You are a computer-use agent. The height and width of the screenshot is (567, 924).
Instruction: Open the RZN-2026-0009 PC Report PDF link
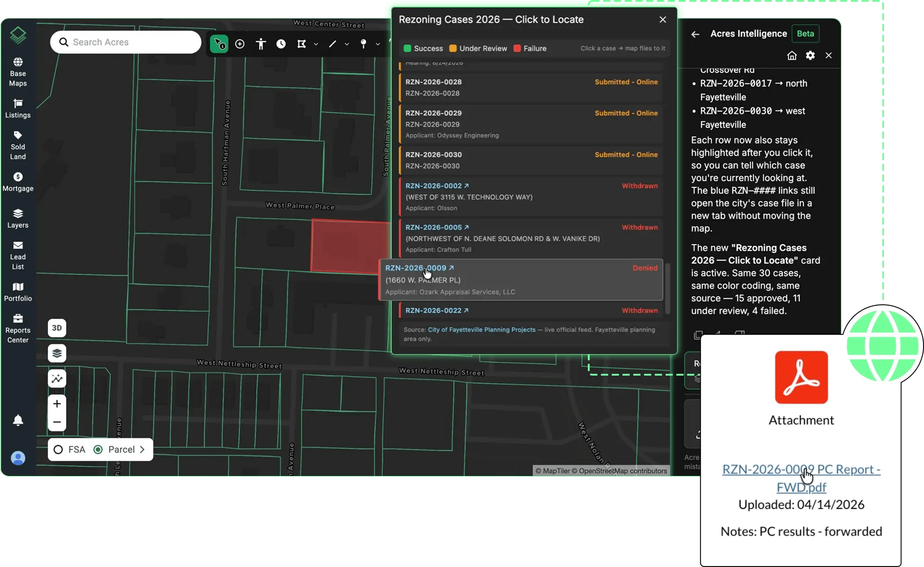point(802,478)
